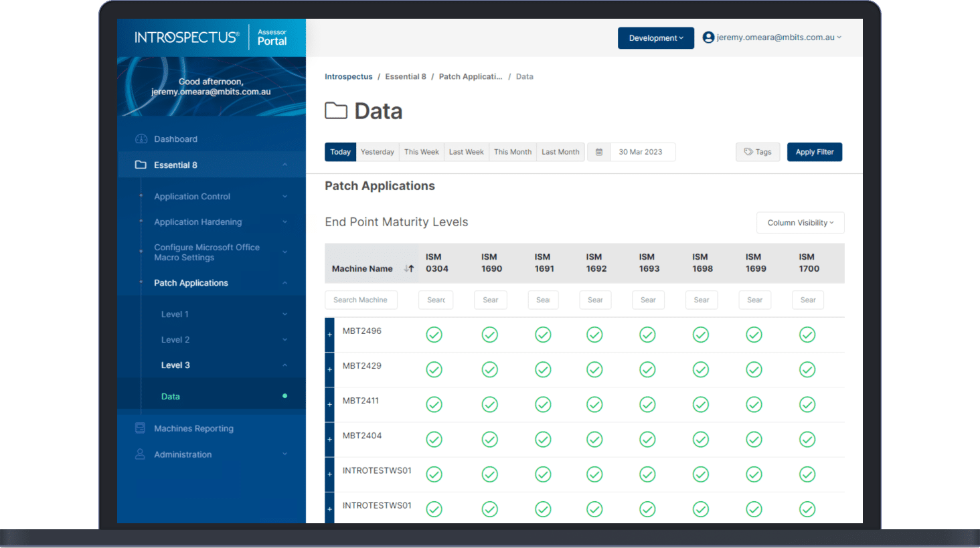Open the Column Visibility dropdown

800,223
